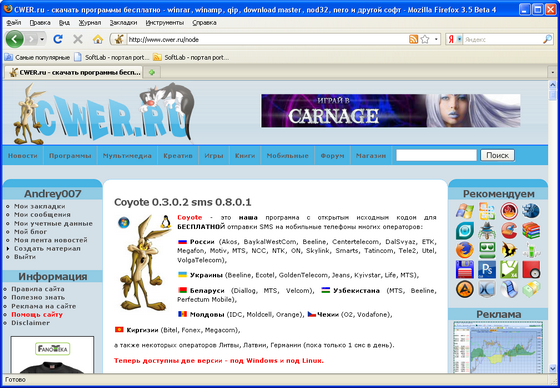Open the Помощь сайту link
The width and height of the screenshot is (560, 388).
(37, 314)
